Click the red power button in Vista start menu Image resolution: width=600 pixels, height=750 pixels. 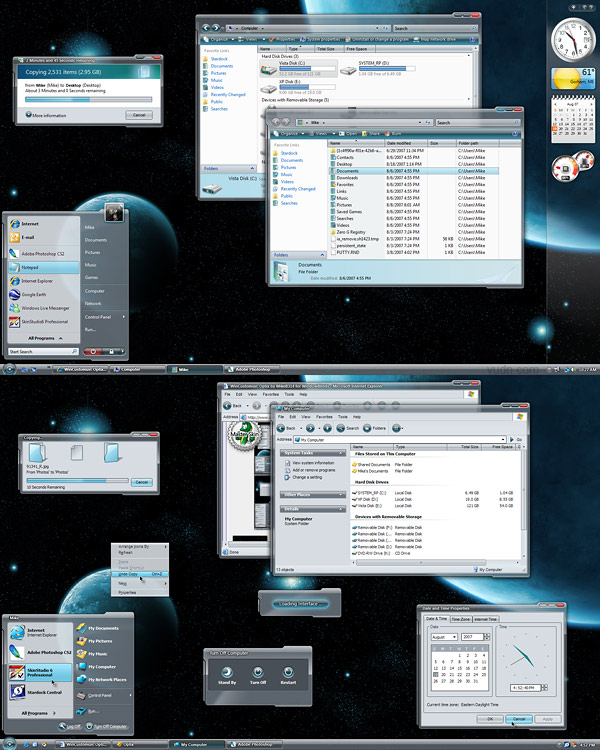93,352
